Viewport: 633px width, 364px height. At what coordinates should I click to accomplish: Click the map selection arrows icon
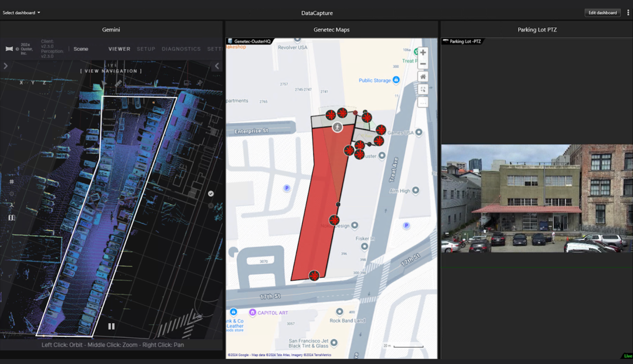[x=423, y=90]
